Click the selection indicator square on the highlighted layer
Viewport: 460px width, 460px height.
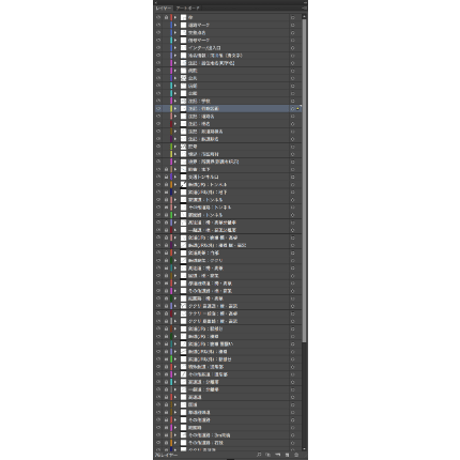(298, 109)
